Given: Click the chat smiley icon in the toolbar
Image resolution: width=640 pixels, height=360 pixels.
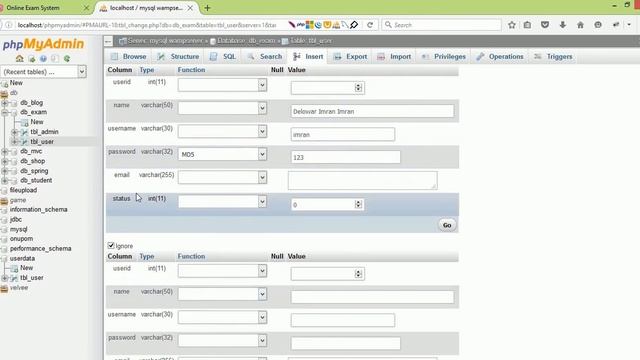Looking at the screenshot, I should pyautogui.click(x=598, y=25).
